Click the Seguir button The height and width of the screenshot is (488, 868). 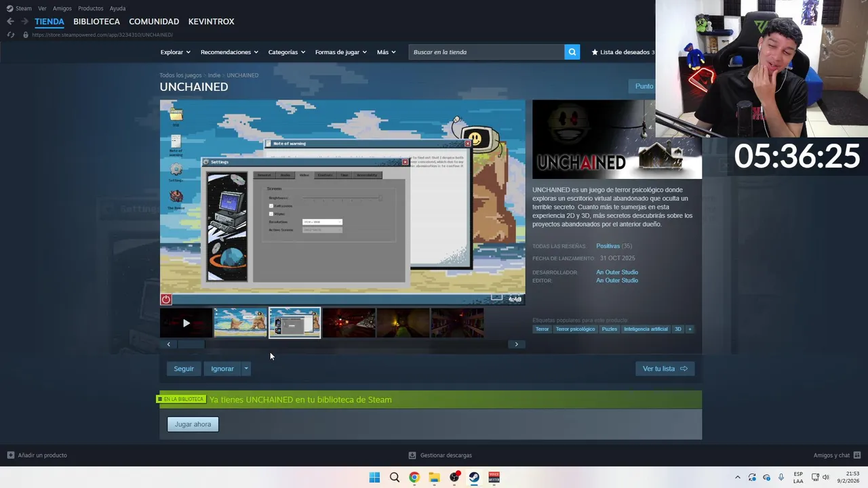[184, 369]
